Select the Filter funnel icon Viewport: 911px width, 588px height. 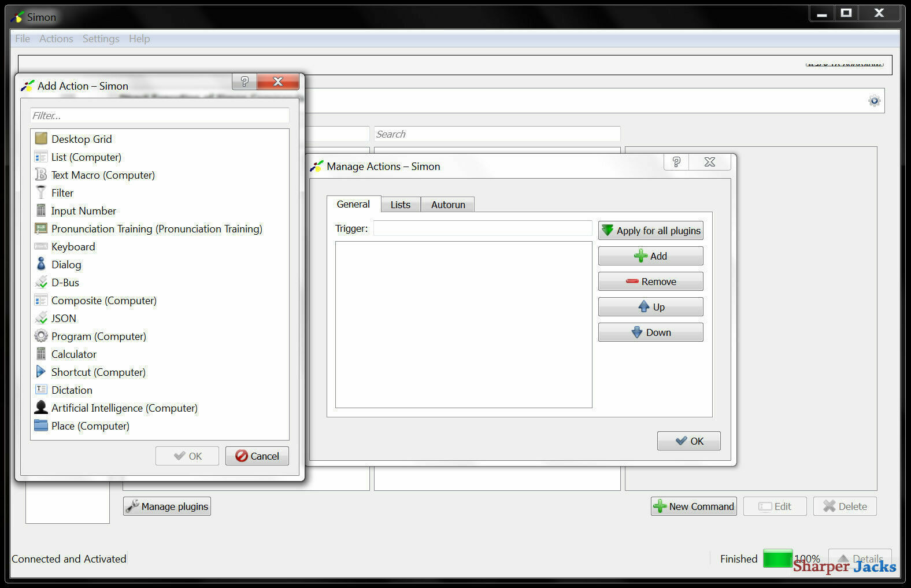click(41, 193)
